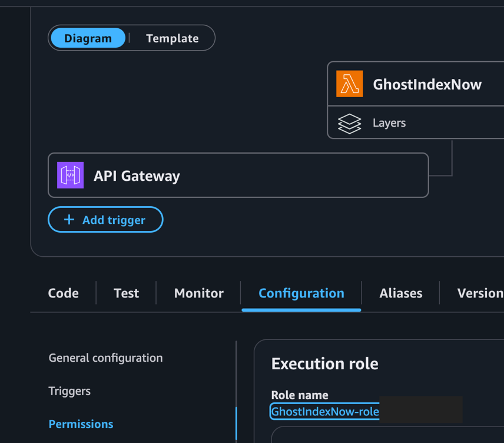Screen dimensions: 504x443
Task: Click the Layers row text
Action: [389, 123]
